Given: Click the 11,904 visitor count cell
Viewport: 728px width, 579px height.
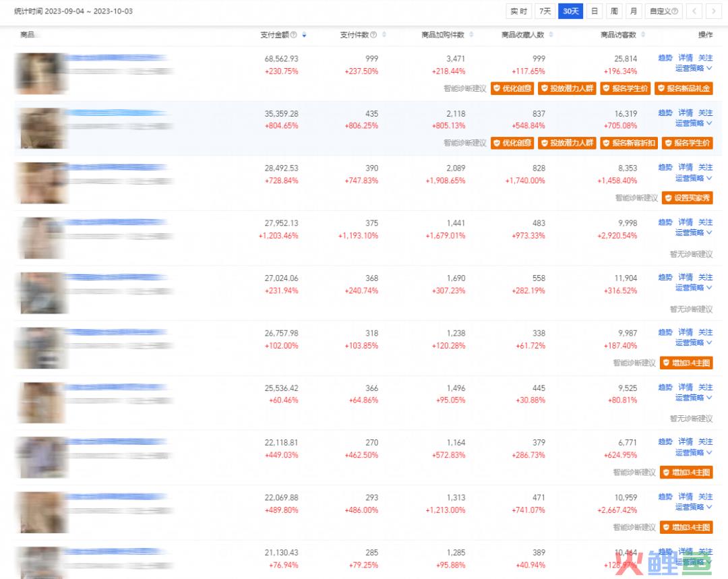Looking at the screenshot, I should tap(626, 278).
